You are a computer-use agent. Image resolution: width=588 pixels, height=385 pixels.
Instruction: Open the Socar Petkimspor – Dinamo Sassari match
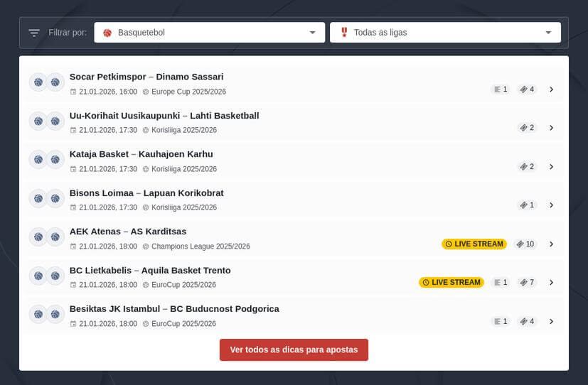pyautogui.click(x=146, y=77)
